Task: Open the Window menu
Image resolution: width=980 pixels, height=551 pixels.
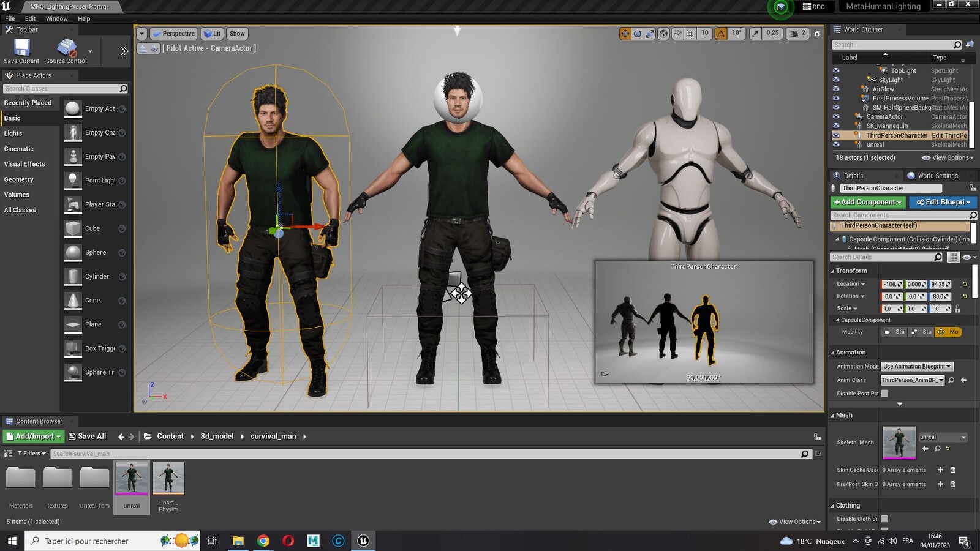Action: click(x=56, y=19)
